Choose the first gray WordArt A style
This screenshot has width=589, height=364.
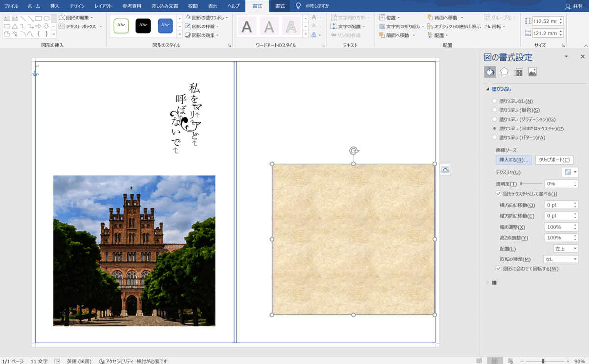click(x=247, y=26)
